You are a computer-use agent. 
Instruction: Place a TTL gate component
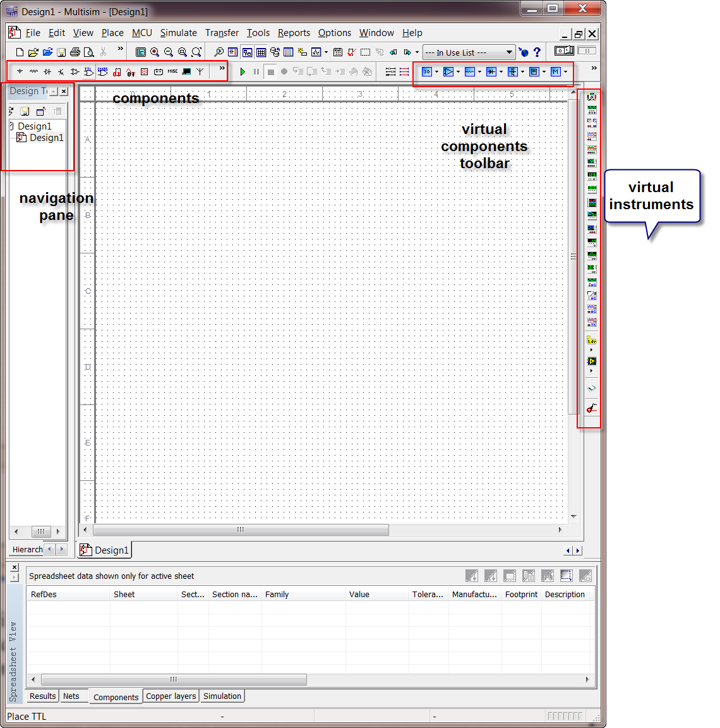[x=88, y=71]
